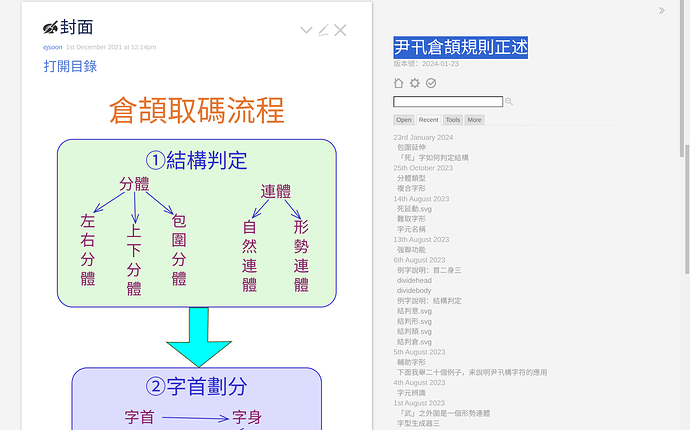Click the save wiki checkmark icon
The width and height of the screenshot is (690, 430).
(x=431, y=83)
